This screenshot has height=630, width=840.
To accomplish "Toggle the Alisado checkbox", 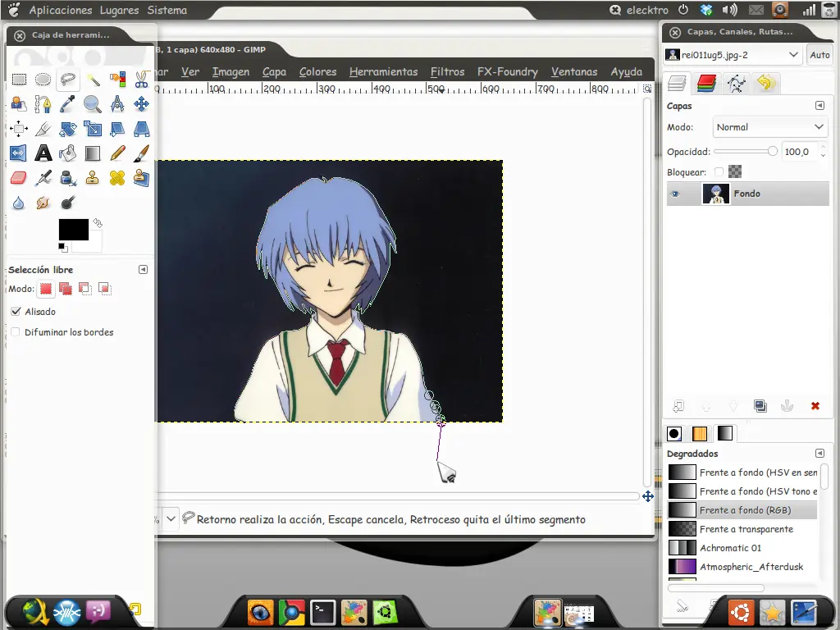I will click(x=16, y=311).
